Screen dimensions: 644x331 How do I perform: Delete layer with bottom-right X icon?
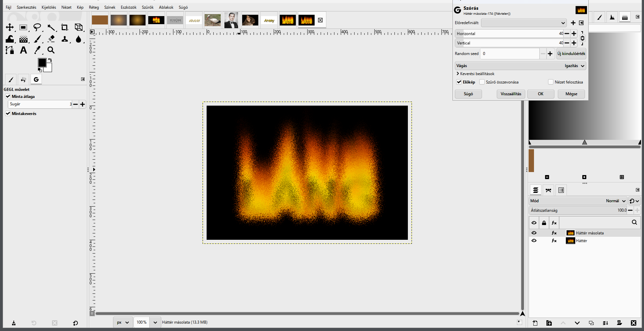(633, 323)
